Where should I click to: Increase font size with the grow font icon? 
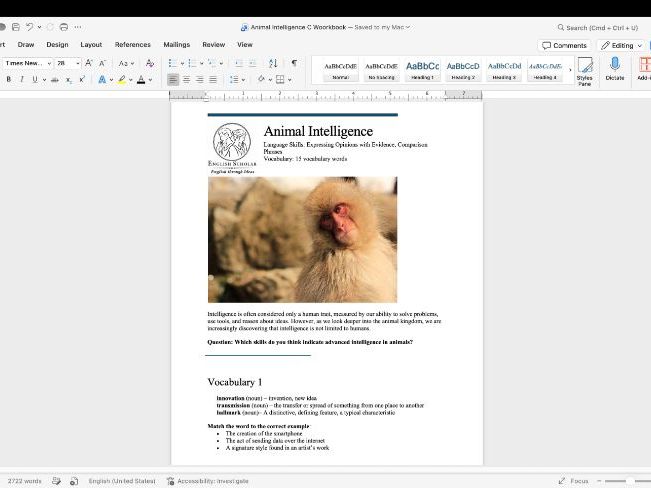pyautogui.click(x=88, y=63)
